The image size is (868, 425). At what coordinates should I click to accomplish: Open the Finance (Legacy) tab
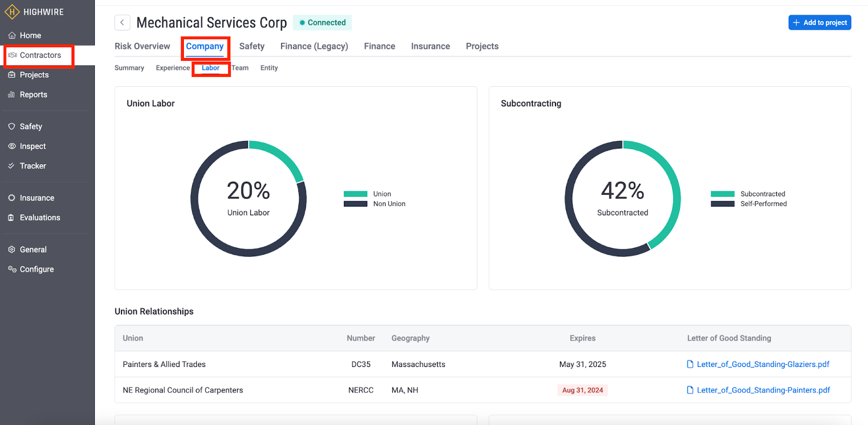click(x=314, y=47)
